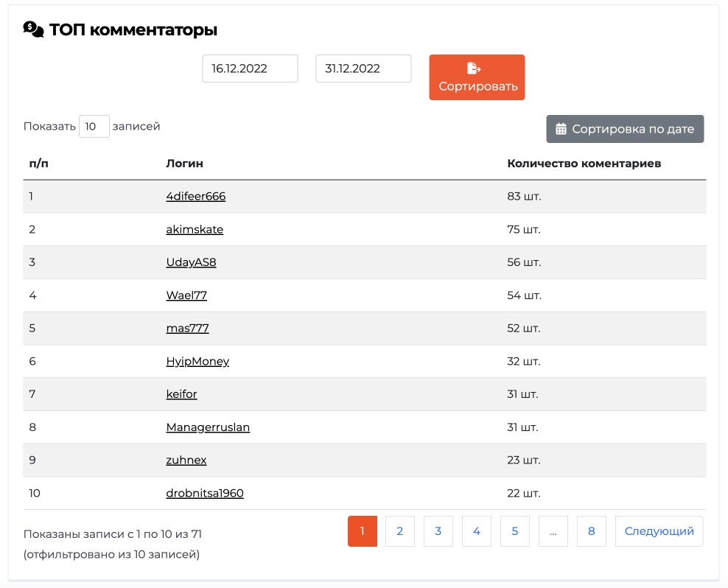The image size is (728, 588).
Task: Sort by п/п column header
Action: click(38, 164)
